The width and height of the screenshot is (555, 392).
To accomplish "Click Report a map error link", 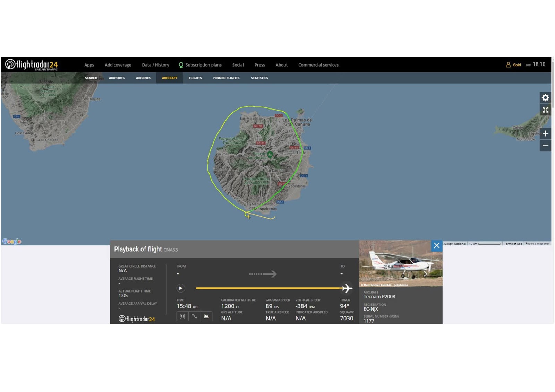I will [537, 244].
